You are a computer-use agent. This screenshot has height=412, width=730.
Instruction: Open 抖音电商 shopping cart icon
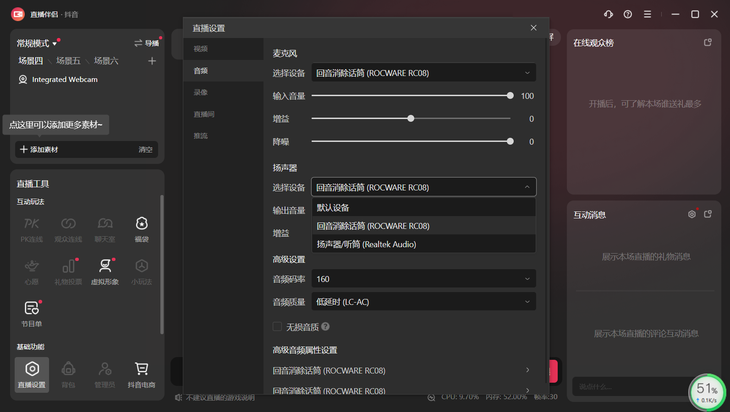point(141,373)
